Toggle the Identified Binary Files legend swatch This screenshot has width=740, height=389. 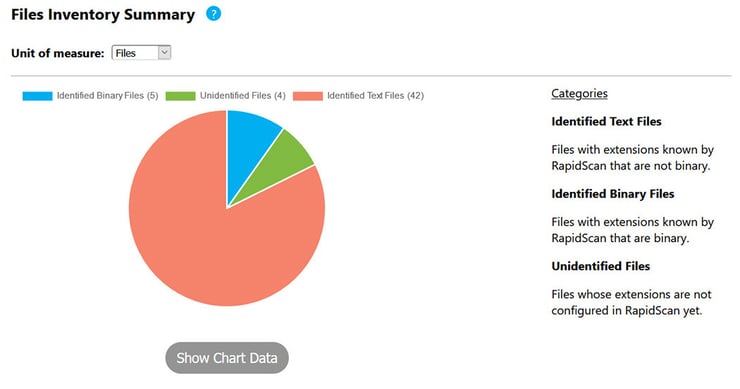37,96
